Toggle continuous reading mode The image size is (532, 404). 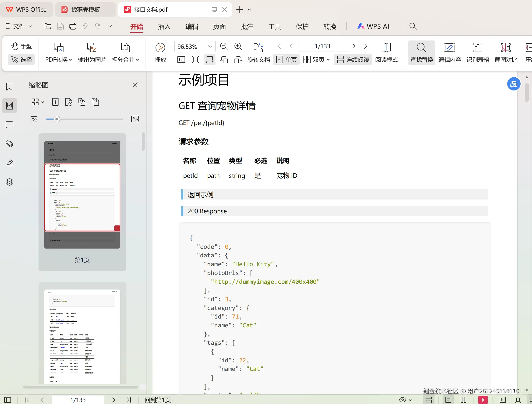pos(353,60)
